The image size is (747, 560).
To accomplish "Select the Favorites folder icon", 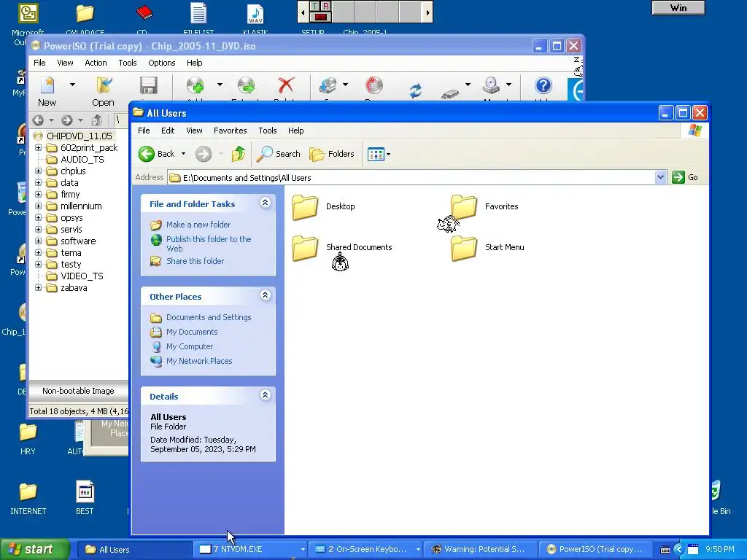I will [x=463, y=207].
